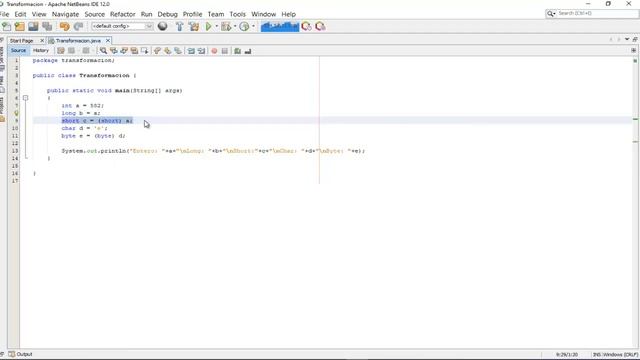
Task: Click the line "char d = 'c';"
Action: click(x=84, y=128)
